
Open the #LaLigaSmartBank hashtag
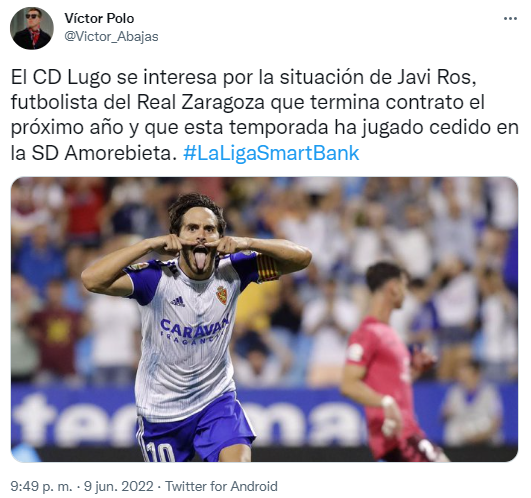click(271, 153)
